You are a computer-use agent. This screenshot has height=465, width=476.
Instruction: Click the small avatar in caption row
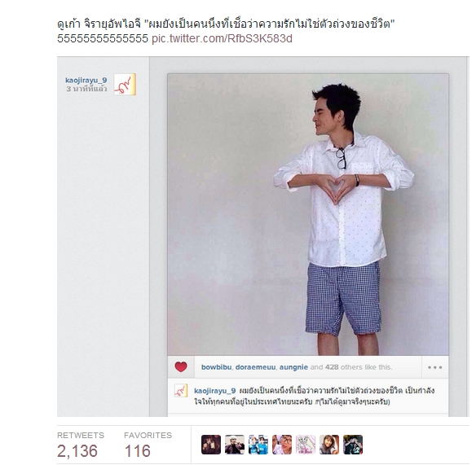[x=181, y=390]
